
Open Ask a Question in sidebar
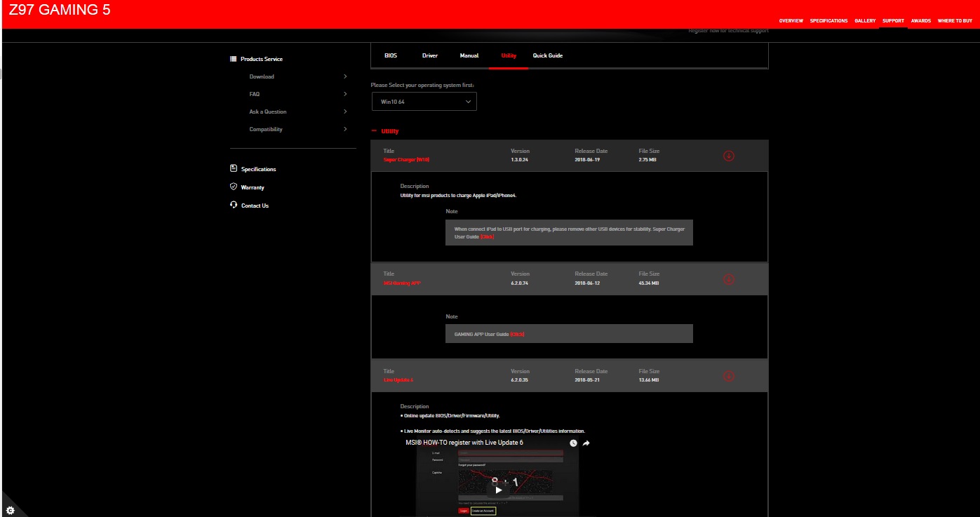(268, 112)
